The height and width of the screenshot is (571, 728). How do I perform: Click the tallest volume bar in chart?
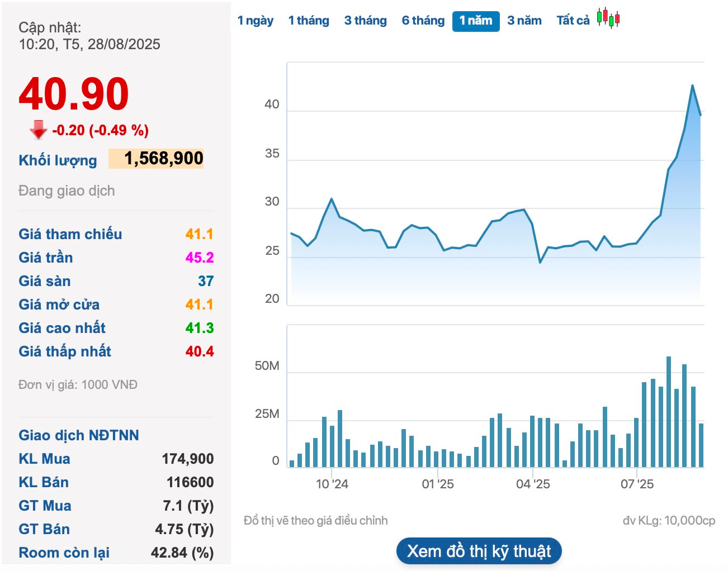click(668, 411)
